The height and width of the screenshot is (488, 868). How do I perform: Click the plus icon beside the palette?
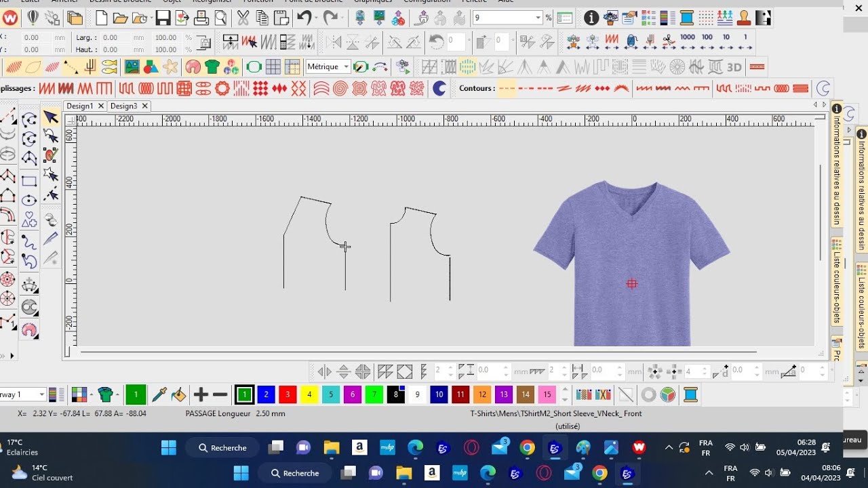pos(201,394)
